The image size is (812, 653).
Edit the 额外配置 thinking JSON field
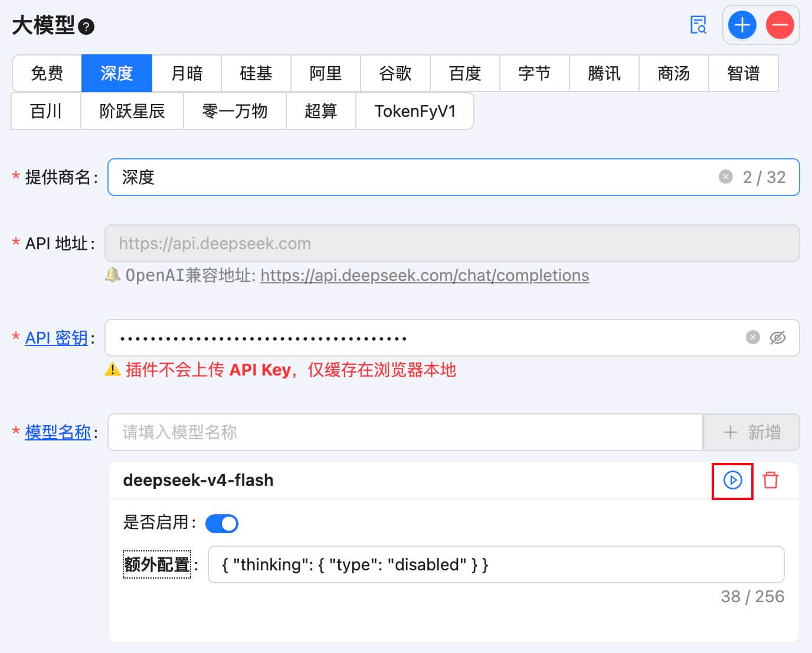tap(496, 564)
